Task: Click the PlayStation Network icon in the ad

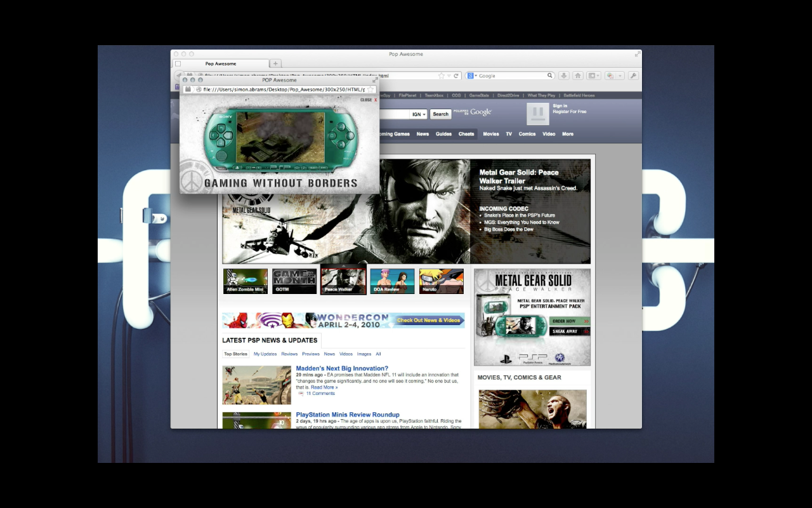Action: [x=560, y=358]
